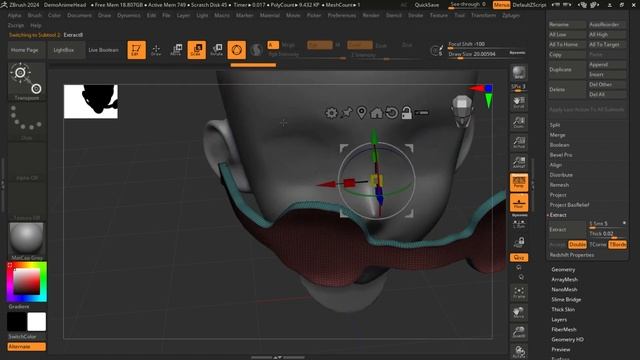This screenshot has width=640, height=360.
Task: Click the Actual size icon
Action: click(519, 142)
